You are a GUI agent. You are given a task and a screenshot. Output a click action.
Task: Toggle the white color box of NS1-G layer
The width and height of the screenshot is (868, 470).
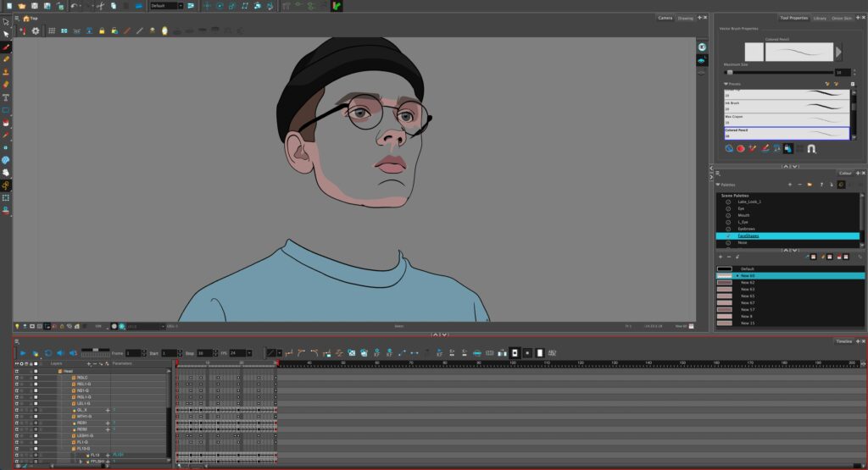pos(36,390)
